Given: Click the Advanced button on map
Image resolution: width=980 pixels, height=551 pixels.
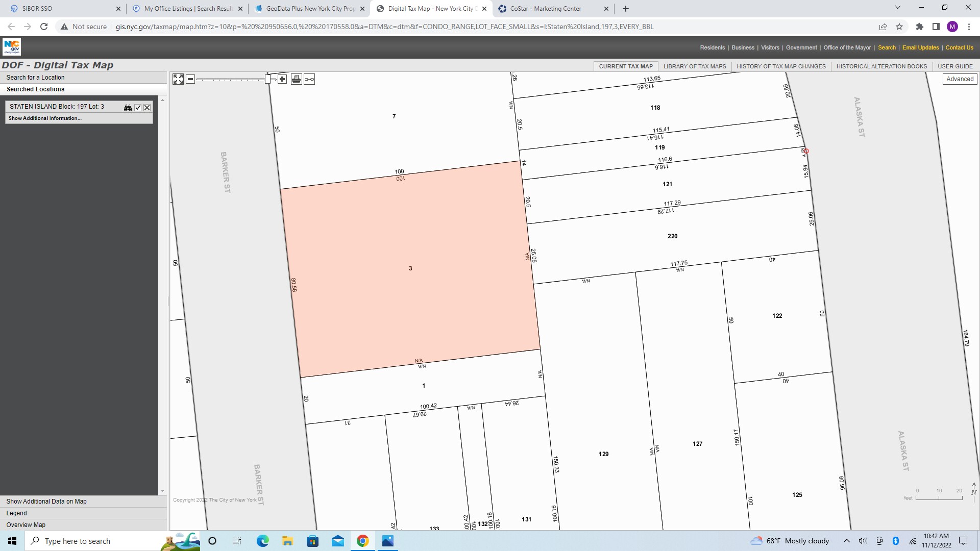Looking at the screenshot, I should (960, 79).
